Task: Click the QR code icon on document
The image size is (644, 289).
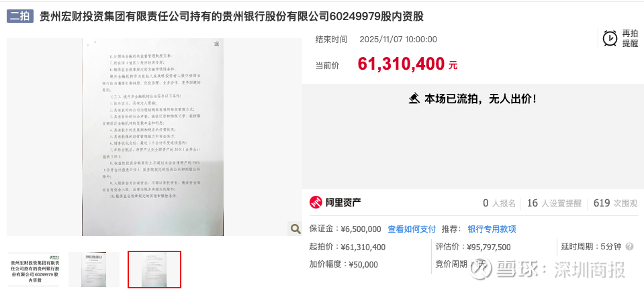Action: coord(216,44)
